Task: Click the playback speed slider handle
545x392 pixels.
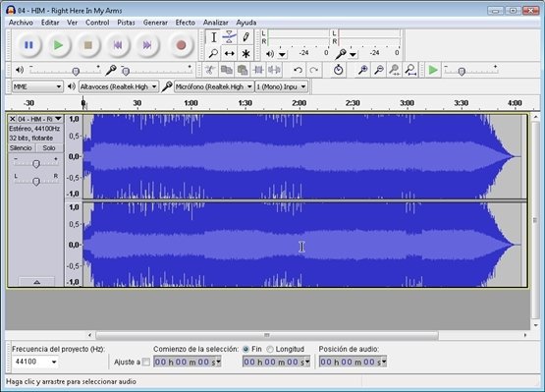Action: (x=462, y=72)
